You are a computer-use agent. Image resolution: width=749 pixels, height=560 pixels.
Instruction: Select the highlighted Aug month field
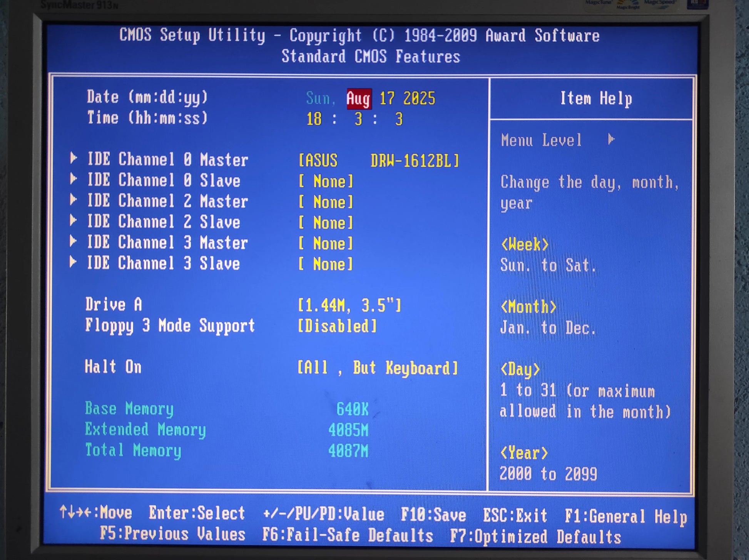click(359, 99)
